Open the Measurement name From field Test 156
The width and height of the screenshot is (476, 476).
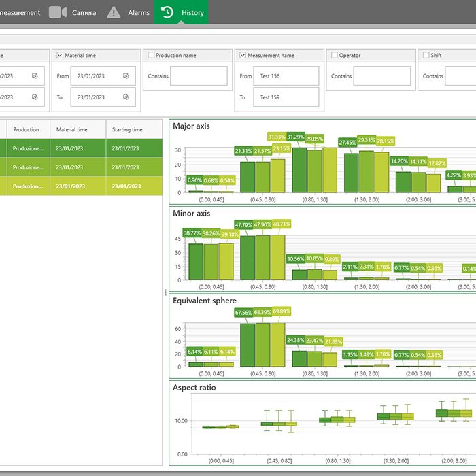point(286,76)
